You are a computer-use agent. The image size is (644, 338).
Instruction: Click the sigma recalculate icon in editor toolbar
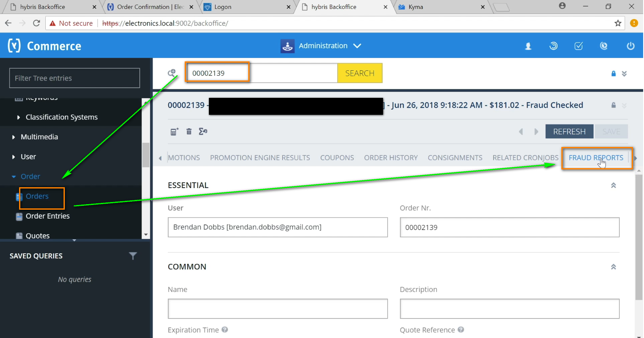[203, 132]
